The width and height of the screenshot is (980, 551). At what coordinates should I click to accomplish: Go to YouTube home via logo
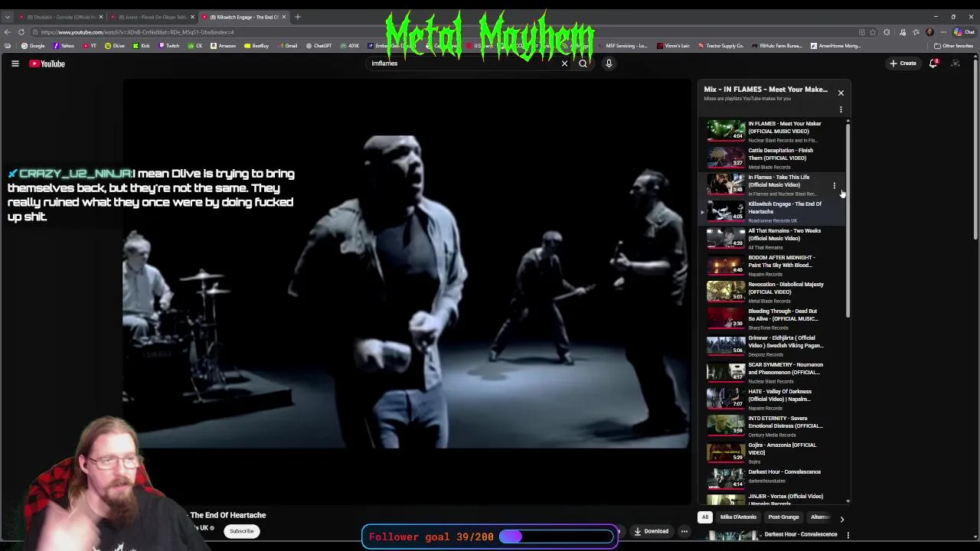47,64
